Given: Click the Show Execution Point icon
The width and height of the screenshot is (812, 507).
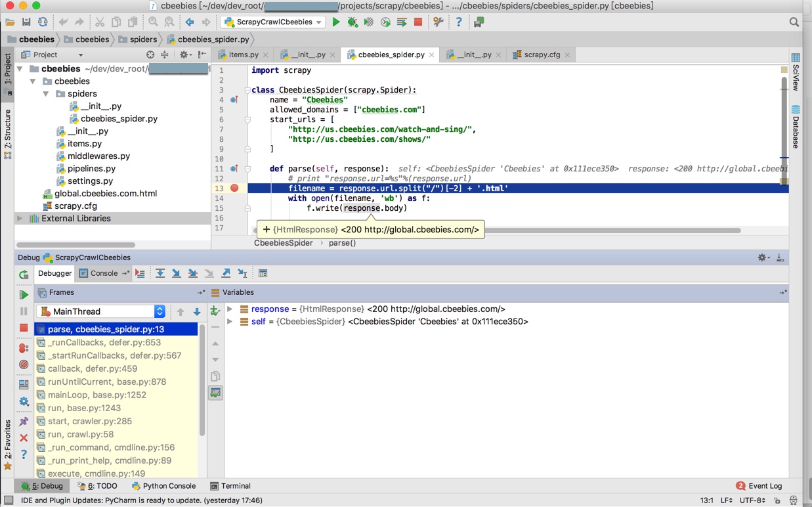Looking at the screenshot, I should (x=140, y=273).
